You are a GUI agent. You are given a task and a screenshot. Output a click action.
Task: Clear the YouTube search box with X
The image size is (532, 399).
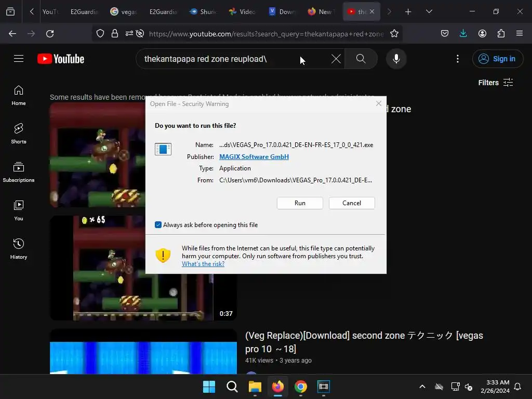(336, 59)
